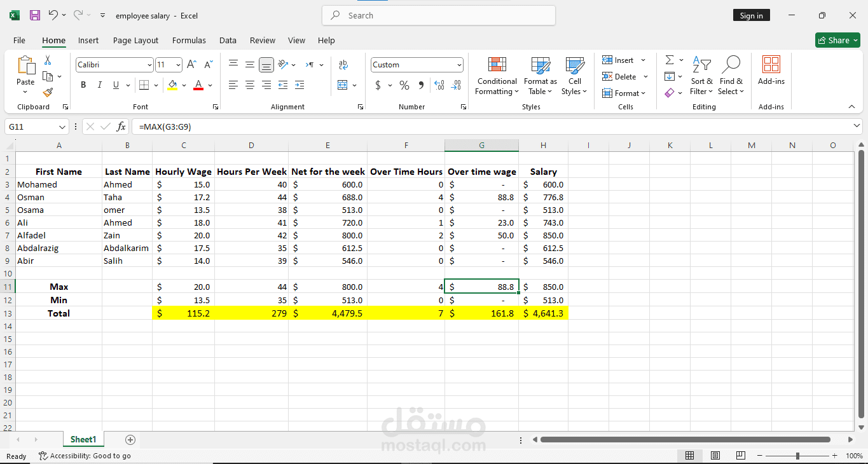The image size is (868, 464).
Task: Click Delete in Cells group
Action: (624, 76)
